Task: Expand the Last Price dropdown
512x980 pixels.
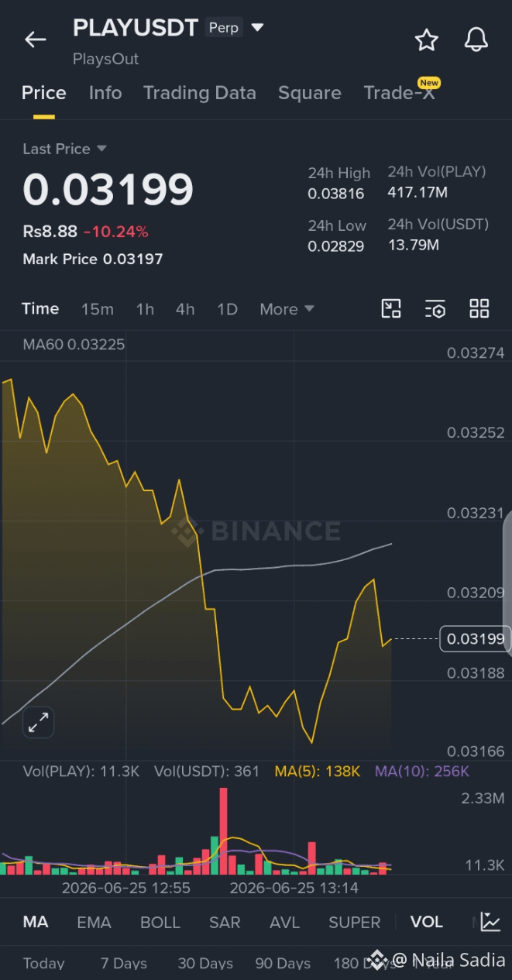Action: (101, 148)
